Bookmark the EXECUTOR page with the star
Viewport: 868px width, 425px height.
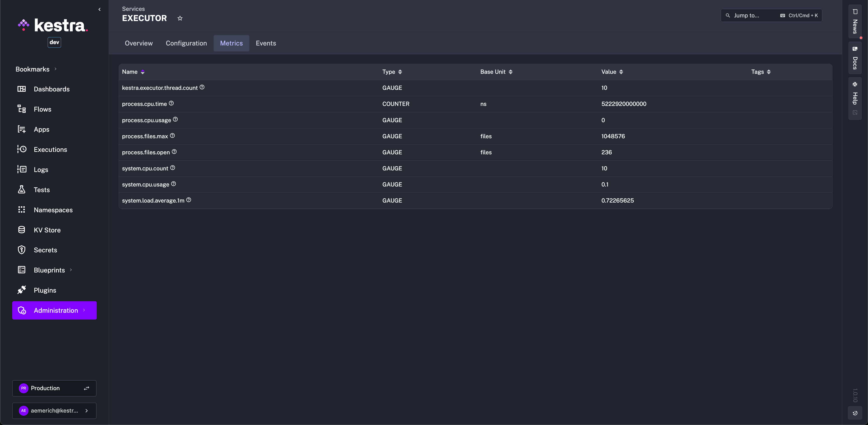(180, 18)
